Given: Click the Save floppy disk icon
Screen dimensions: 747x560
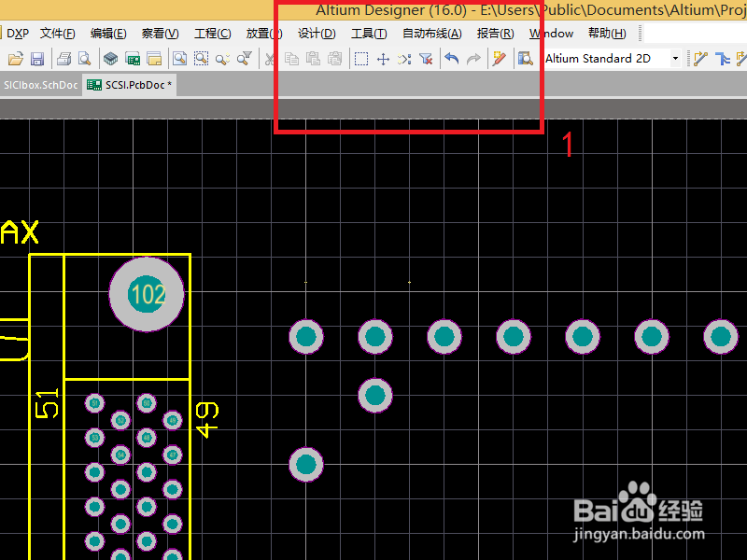Looking at the screenshot, I should tap(37, 59).
